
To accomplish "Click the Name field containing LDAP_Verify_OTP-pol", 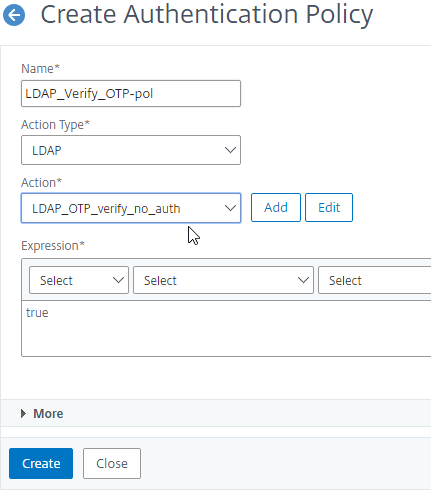I will click(131, 93).
